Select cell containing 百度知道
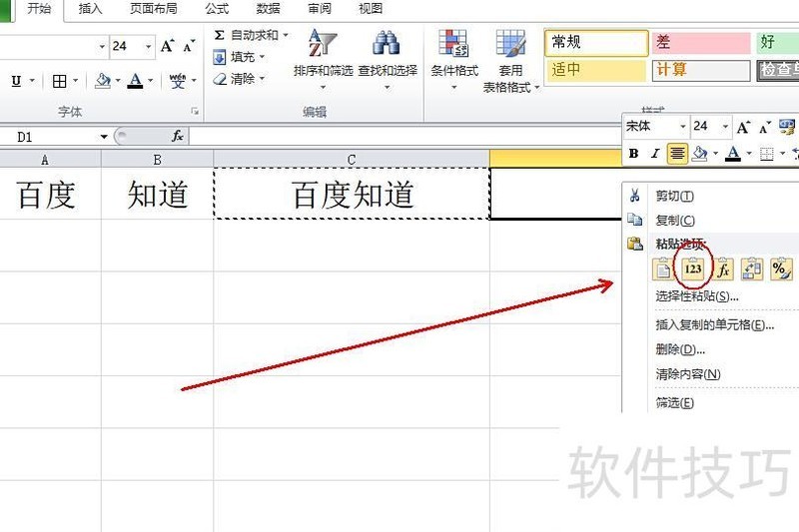Screen dimensions: 799x532 point(352,194)
